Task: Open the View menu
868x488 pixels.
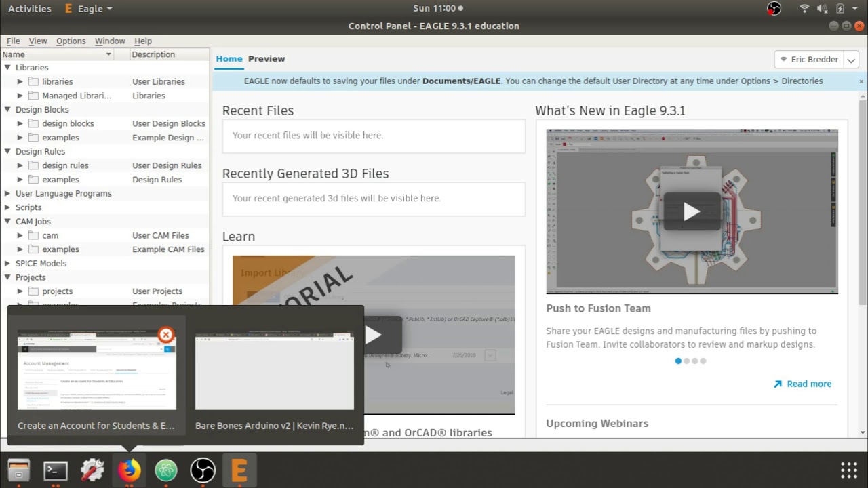Action: click(x=38, y=41)
